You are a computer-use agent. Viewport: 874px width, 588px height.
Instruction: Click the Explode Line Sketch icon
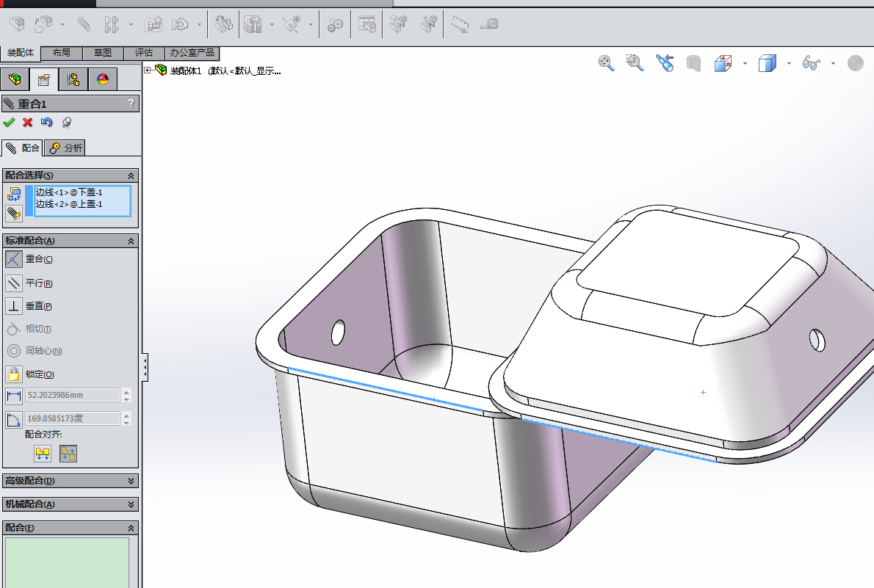429,24
